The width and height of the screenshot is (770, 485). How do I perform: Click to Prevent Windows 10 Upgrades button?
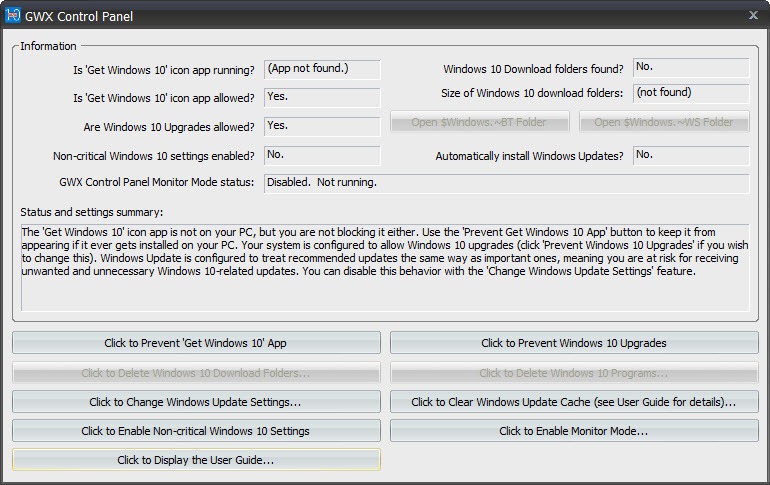574,343
